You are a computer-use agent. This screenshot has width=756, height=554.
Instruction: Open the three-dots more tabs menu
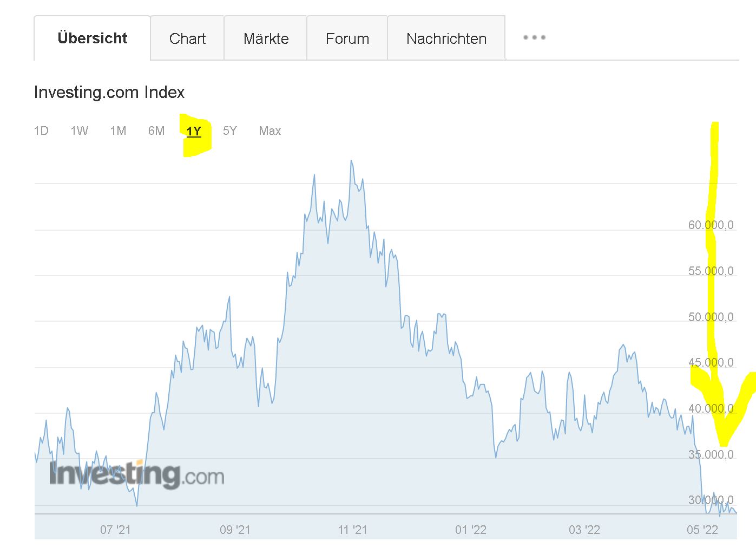(534, 38)
